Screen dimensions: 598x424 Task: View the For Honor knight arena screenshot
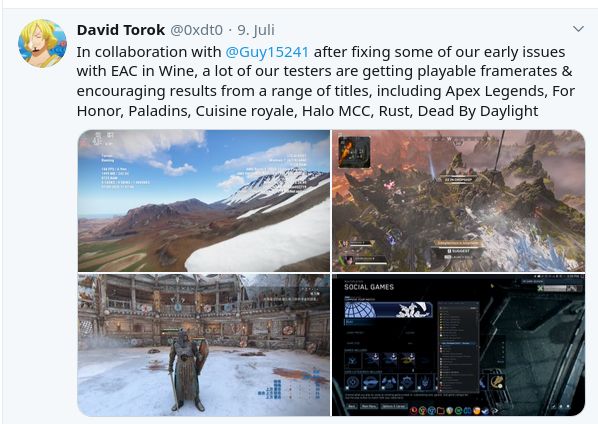(204, 345)
